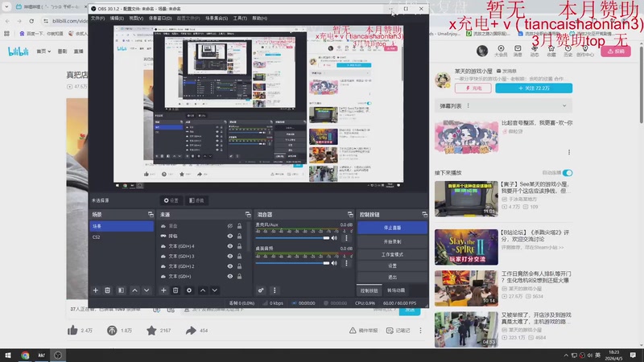Open 桌面音频 three-dot options menu
Viewport: 644px width, 362px height.
346,263
